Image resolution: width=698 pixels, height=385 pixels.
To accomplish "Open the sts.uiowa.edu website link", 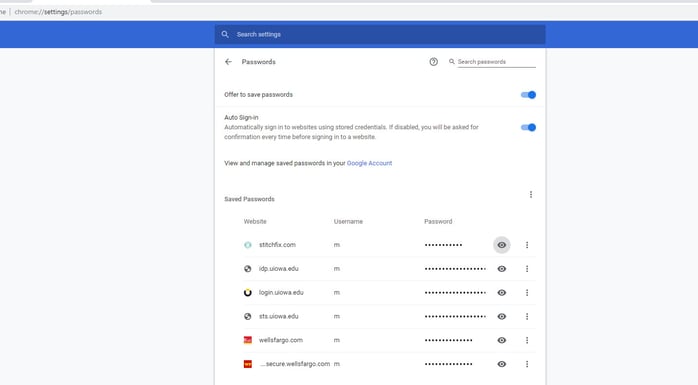I will click(x=279, y=316).
